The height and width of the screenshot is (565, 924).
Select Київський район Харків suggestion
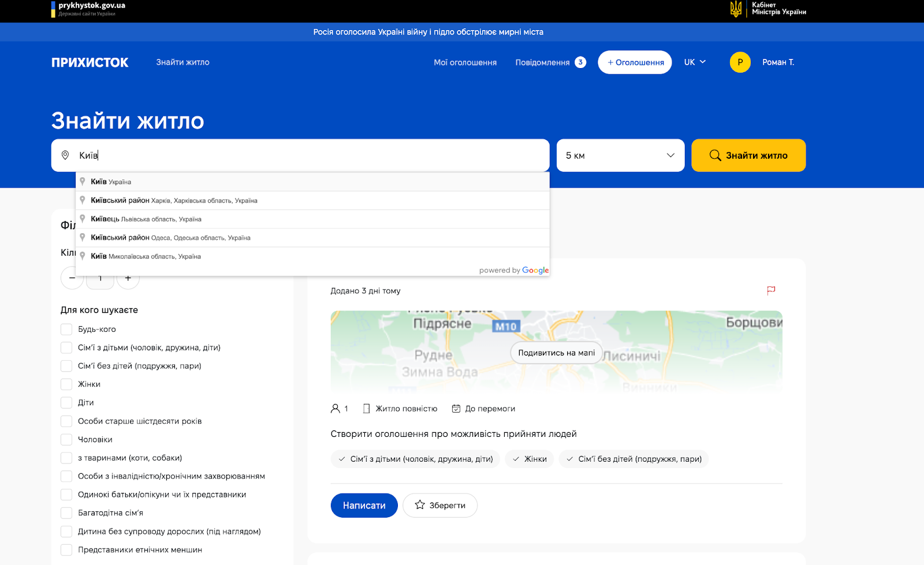[312, 200]
